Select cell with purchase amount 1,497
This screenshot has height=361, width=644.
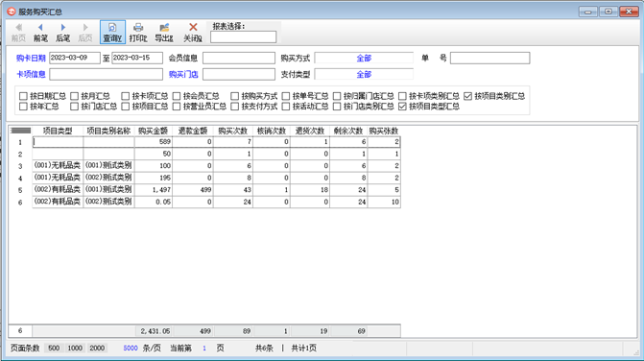(x=154, y=190)
